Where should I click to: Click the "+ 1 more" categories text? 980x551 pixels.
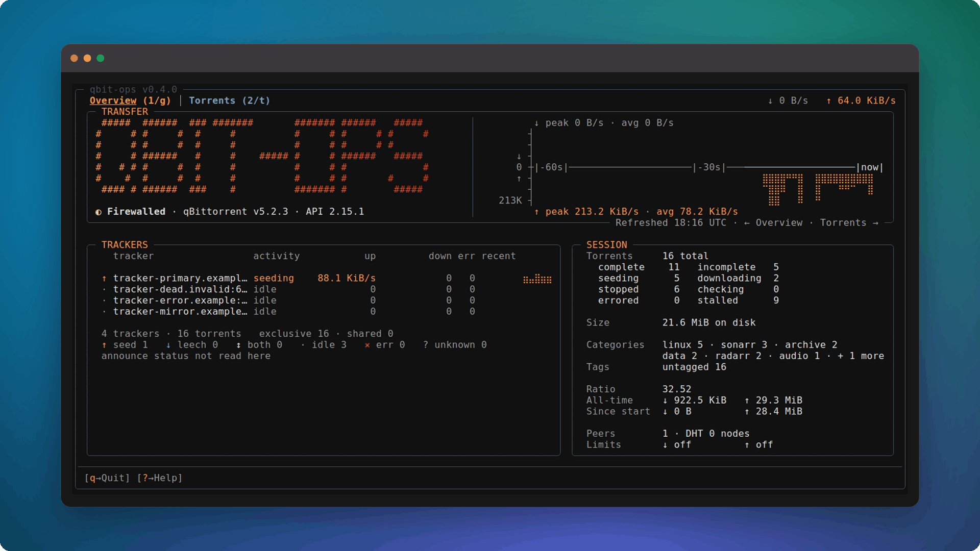(861, 356)
